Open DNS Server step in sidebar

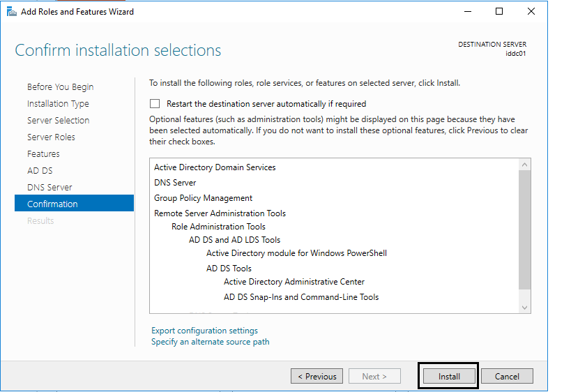coord(50,188)
